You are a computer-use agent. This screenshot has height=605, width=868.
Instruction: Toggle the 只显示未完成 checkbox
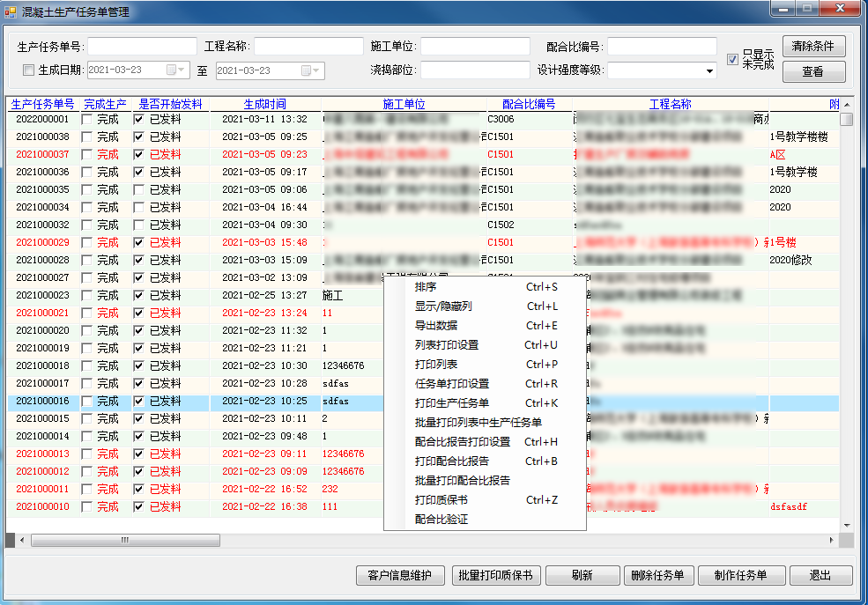pyautogui.click(x=732, y=59)
